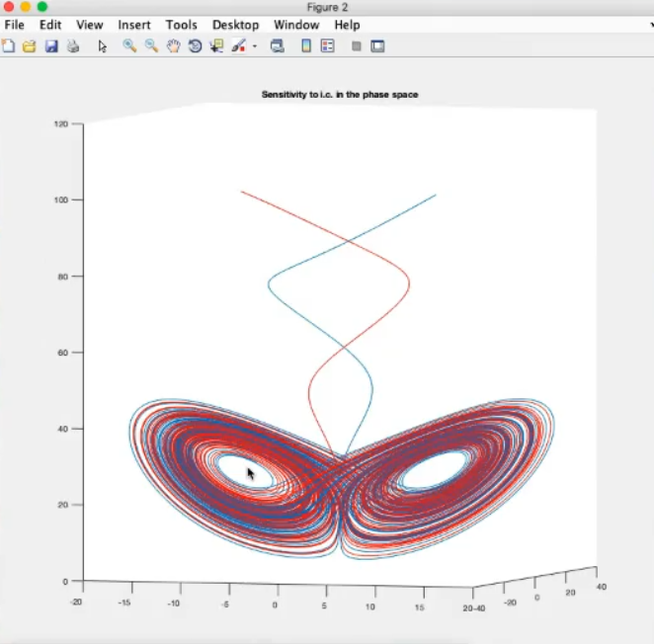
Task: Open the Desktop menu
Action: tap(235, 25)
